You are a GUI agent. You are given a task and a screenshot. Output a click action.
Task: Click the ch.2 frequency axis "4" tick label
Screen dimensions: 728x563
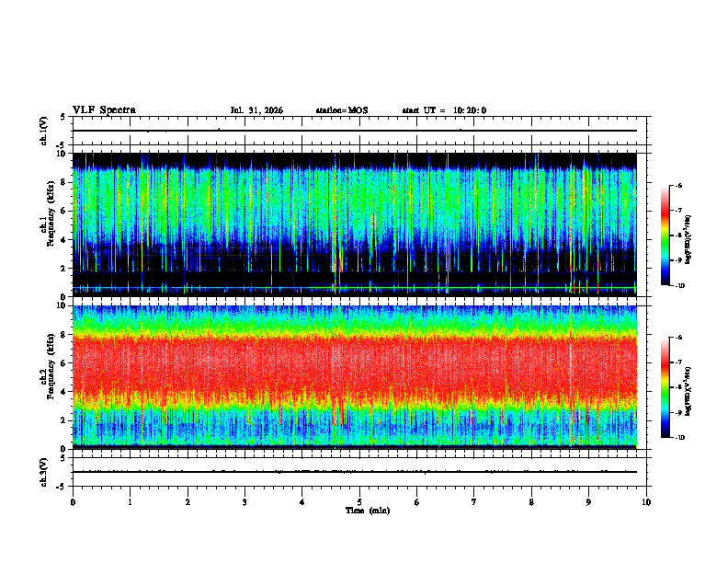[63, 392]
